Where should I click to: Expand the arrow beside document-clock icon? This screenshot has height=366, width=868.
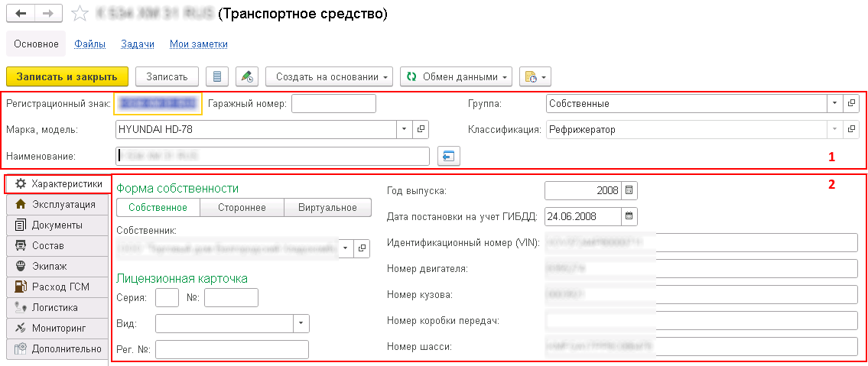(545, 77)
